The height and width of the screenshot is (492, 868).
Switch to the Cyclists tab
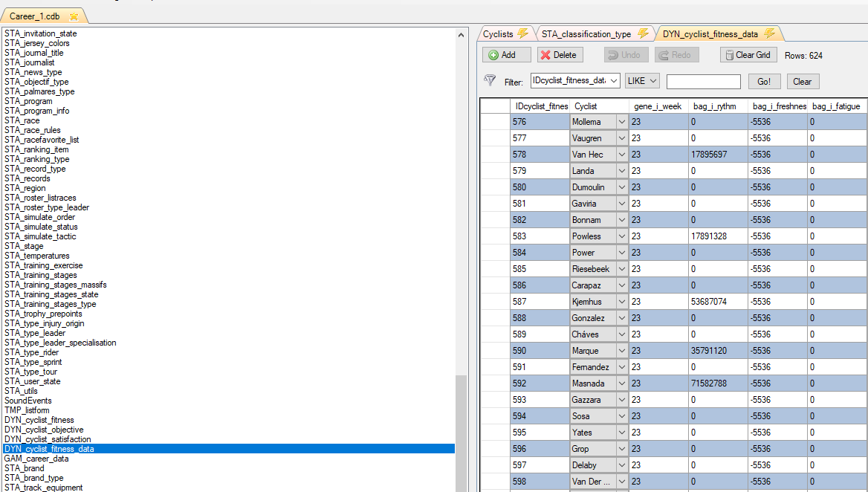click(498, 34)
